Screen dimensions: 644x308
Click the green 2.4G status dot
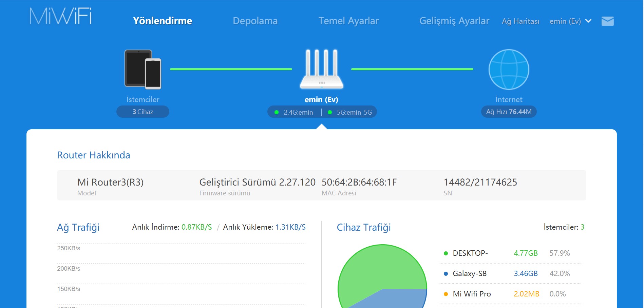(277, 112)
